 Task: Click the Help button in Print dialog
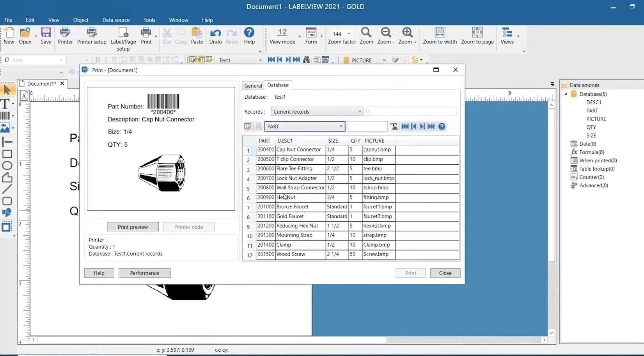99,273
